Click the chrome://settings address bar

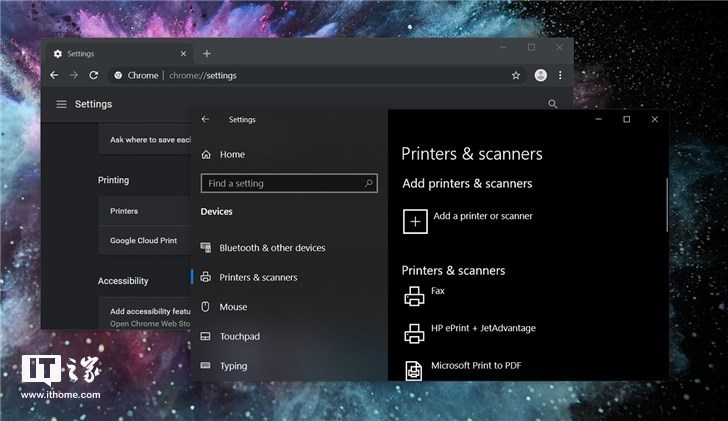pos(319,75)
